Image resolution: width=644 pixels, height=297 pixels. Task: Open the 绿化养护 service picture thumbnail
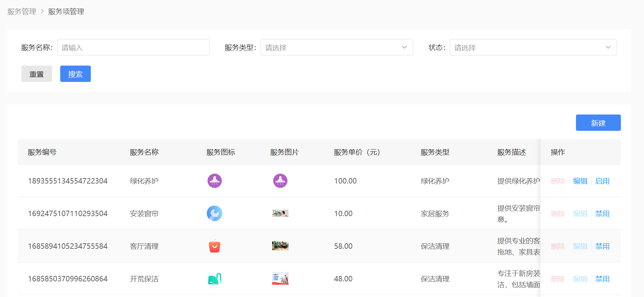(x=280, y=181)
